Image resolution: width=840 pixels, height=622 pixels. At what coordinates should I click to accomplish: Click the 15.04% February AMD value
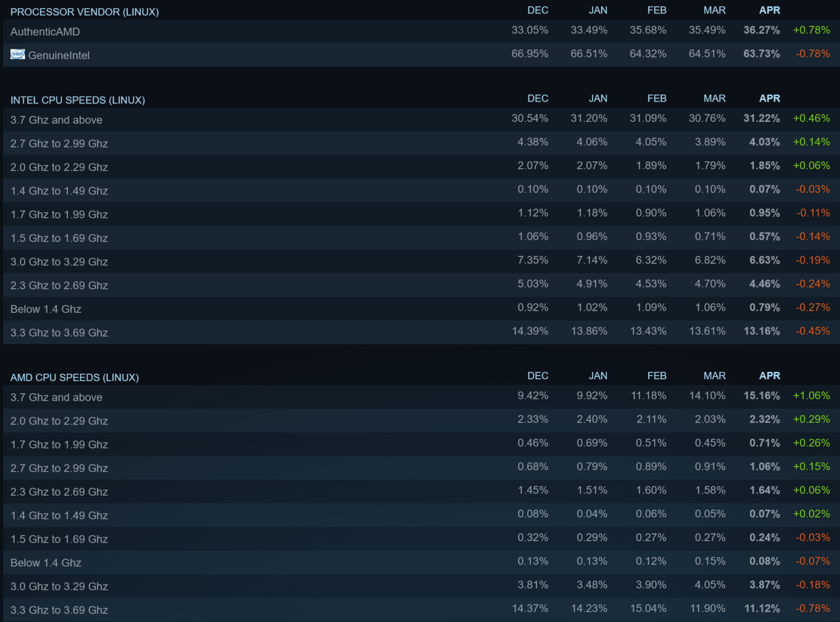click(x=647, y=608)
